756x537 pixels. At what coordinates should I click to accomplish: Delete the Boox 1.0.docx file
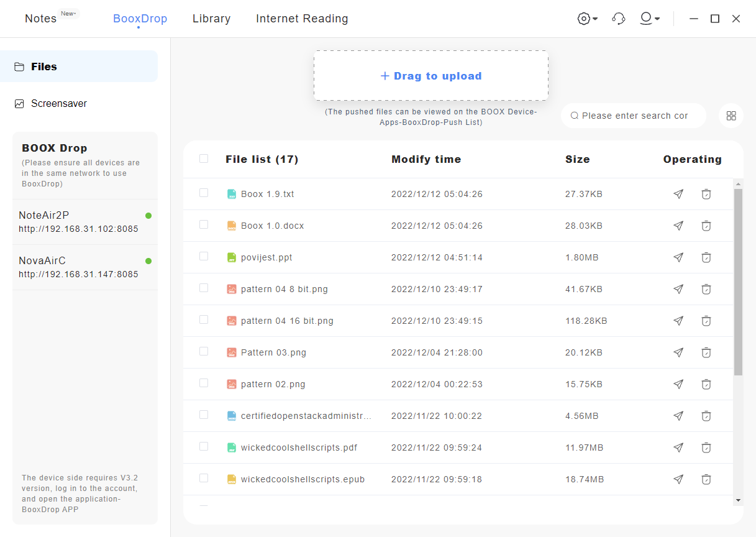coord(706,226)
